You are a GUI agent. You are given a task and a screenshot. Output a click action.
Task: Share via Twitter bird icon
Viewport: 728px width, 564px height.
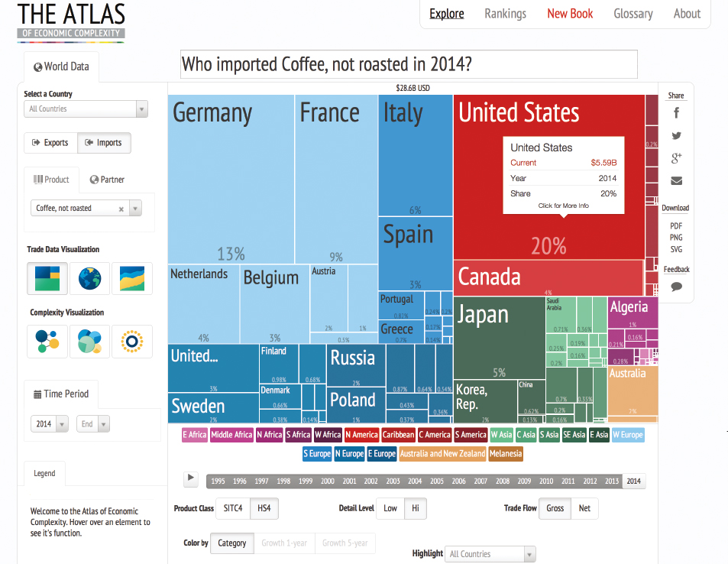coord(677,136)
